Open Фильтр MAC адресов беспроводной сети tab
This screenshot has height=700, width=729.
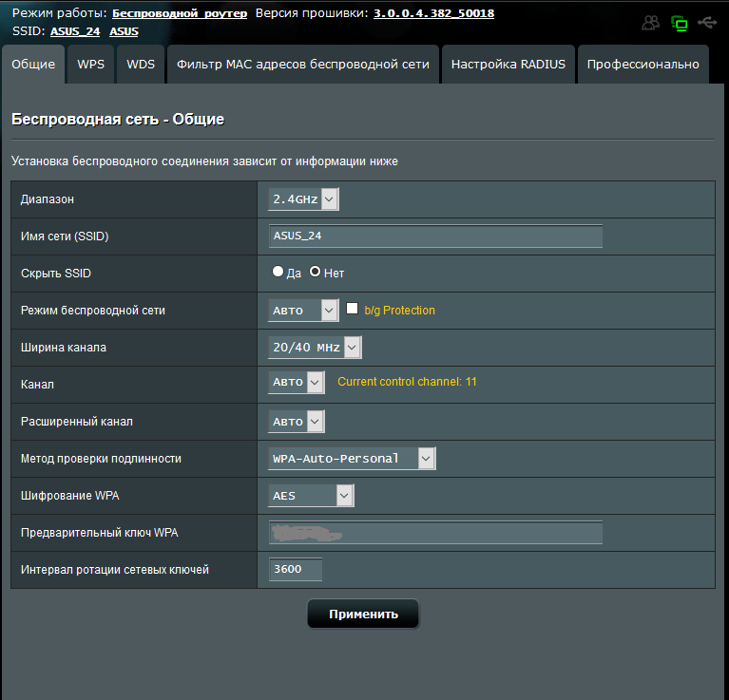tap(302, 64)
